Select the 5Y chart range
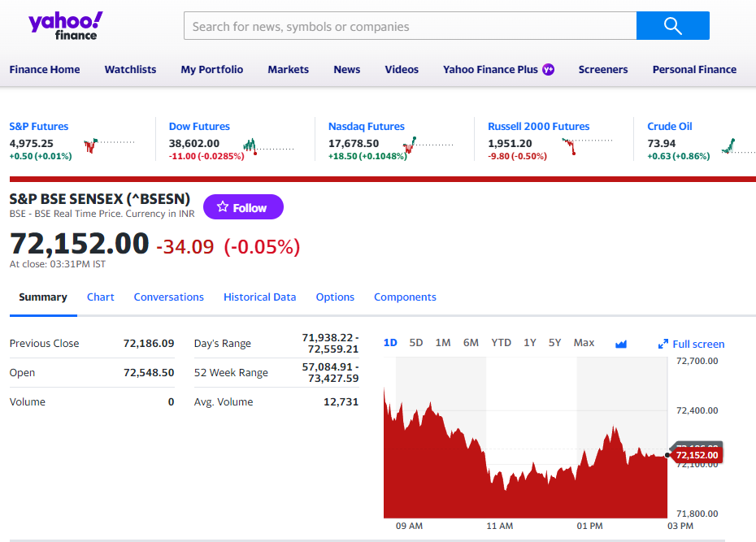Image resolution: width=756 pixels, height=542 pixels. point(555,343)
